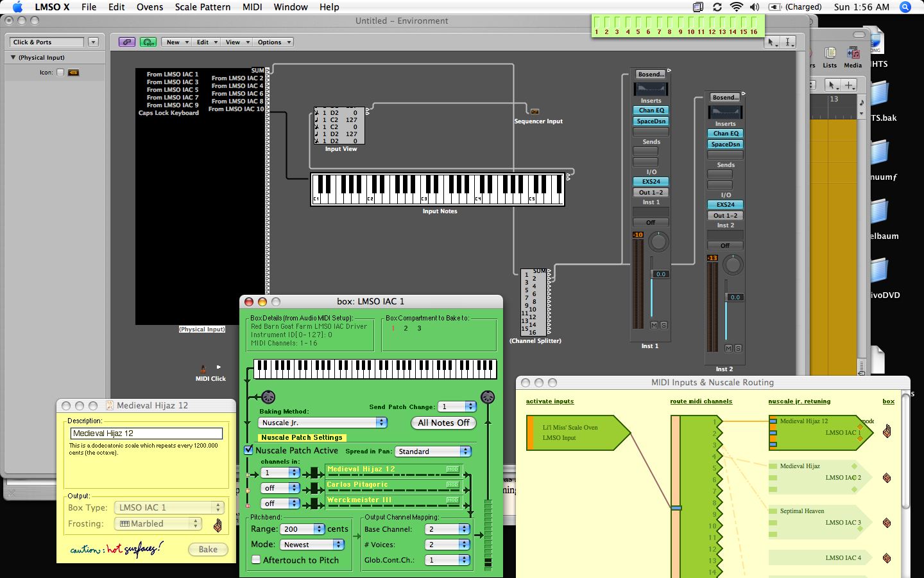Click MOD button on Carlos Pitagoric slot
Image resolution: width=924 pixels, height=578 pixels.
pos(452,485)
